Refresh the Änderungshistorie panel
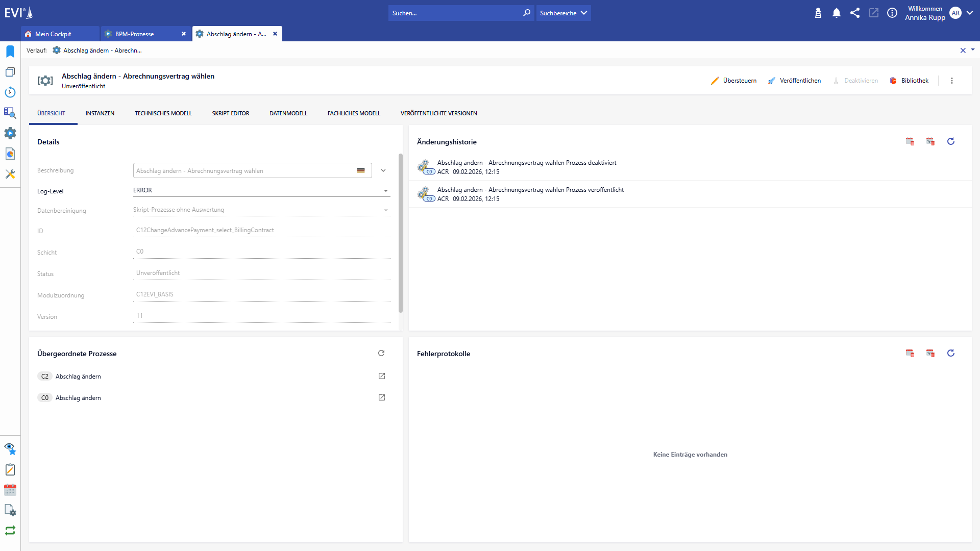Screen dimensions: 980x551 (950, 141)
